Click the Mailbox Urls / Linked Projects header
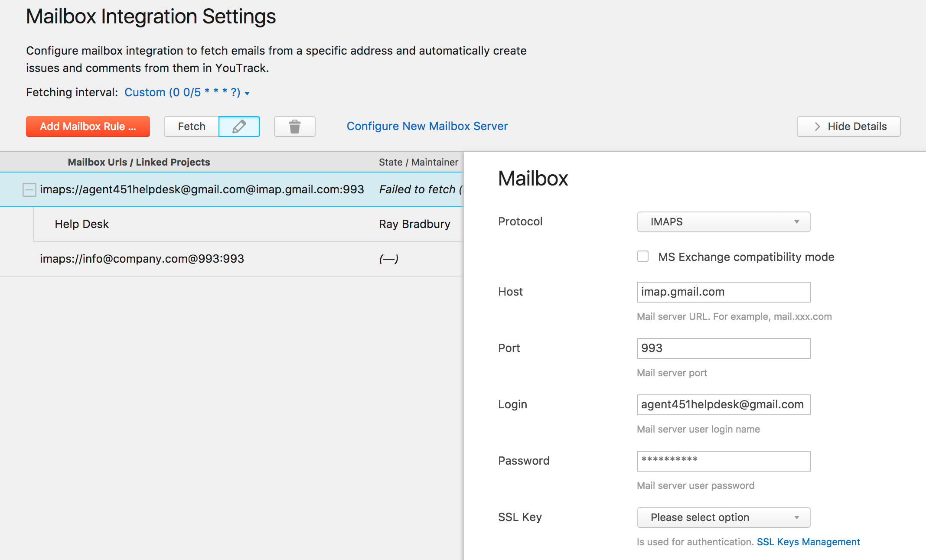 tap(139, 162)
